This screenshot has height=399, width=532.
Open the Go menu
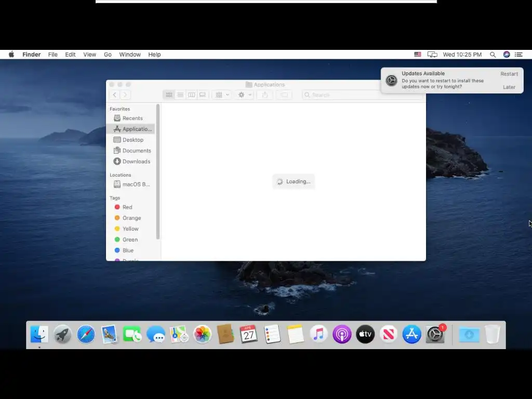(x=108, y=54)
